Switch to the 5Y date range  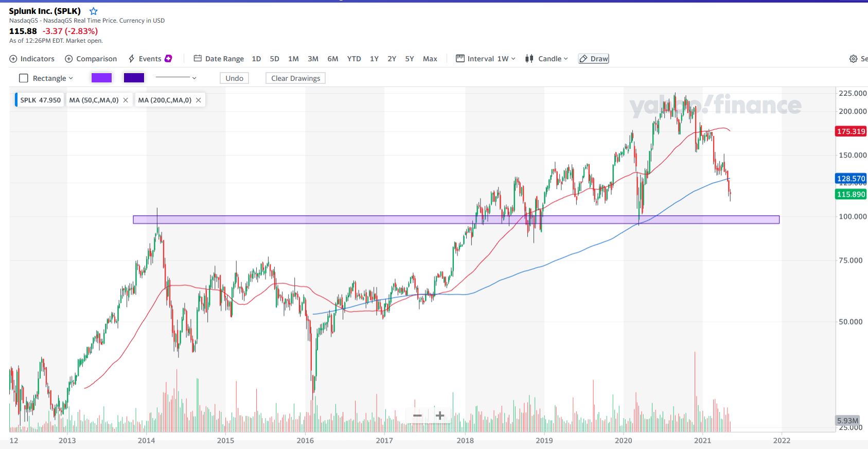(x=410, y=59)
